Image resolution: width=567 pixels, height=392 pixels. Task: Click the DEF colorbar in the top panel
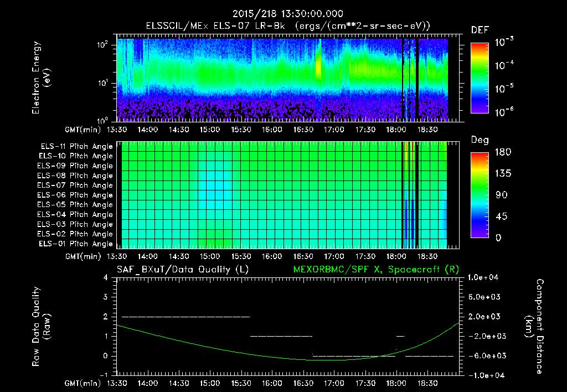click(480, 78)
